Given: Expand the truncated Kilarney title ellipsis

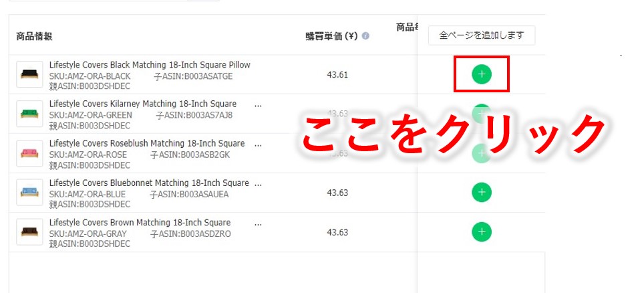Looking at the screenshot, I should coord(258,105).
